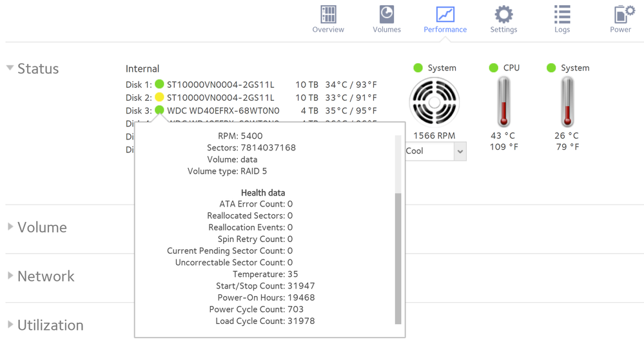The height and width of the screenshot is (344, 644).
Task: Click Disk 3 green status indicator
Action: [159, 110]
